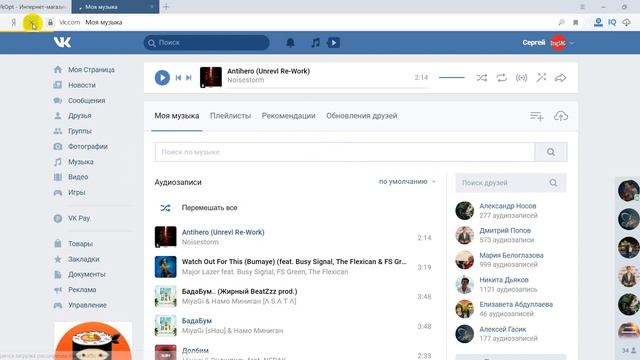Open Никита Дьяков audio list

[x=504, y=280]
